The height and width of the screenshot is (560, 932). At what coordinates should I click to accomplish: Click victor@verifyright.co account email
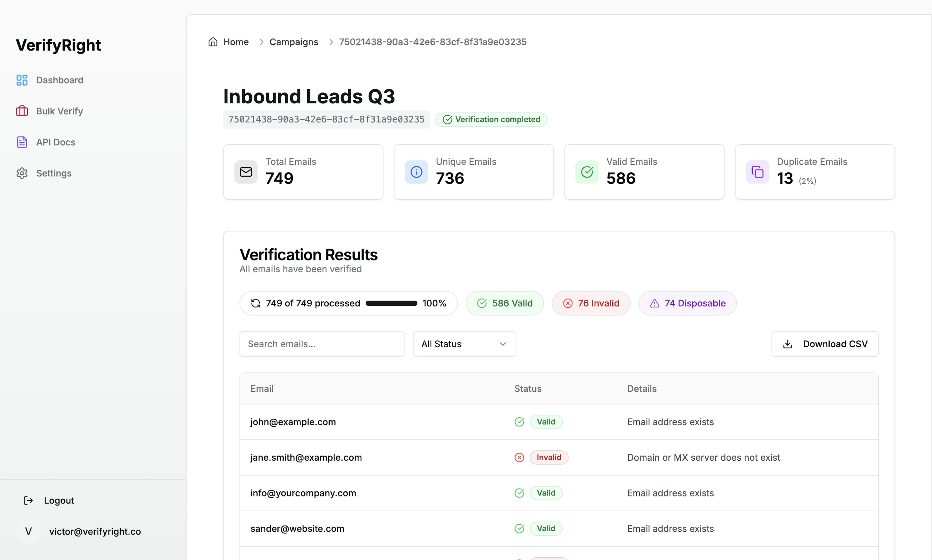(95, 532)
